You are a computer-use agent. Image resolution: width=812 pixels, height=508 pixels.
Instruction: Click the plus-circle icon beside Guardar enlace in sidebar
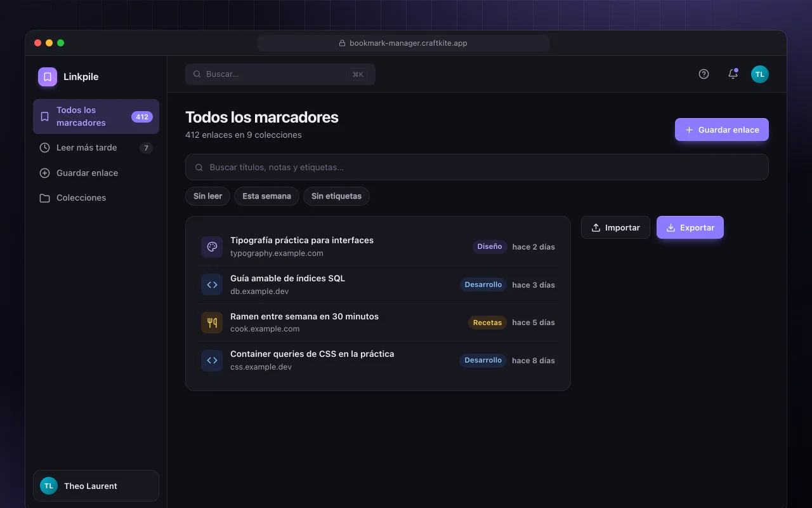point(44,173)
